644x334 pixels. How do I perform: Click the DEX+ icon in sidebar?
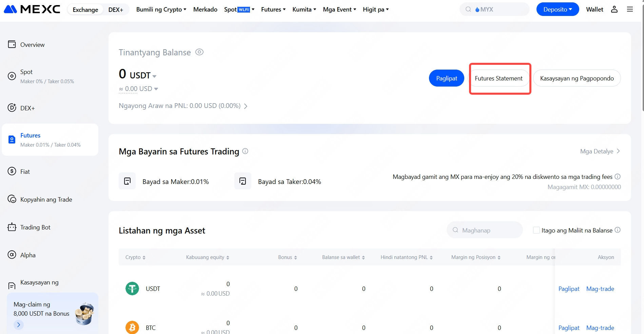point(12,108)
